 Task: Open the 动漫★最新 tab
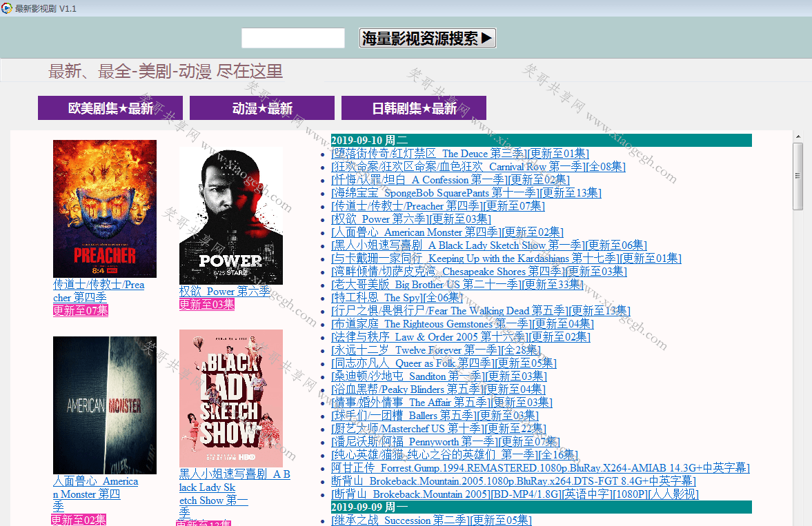[262, 108]
